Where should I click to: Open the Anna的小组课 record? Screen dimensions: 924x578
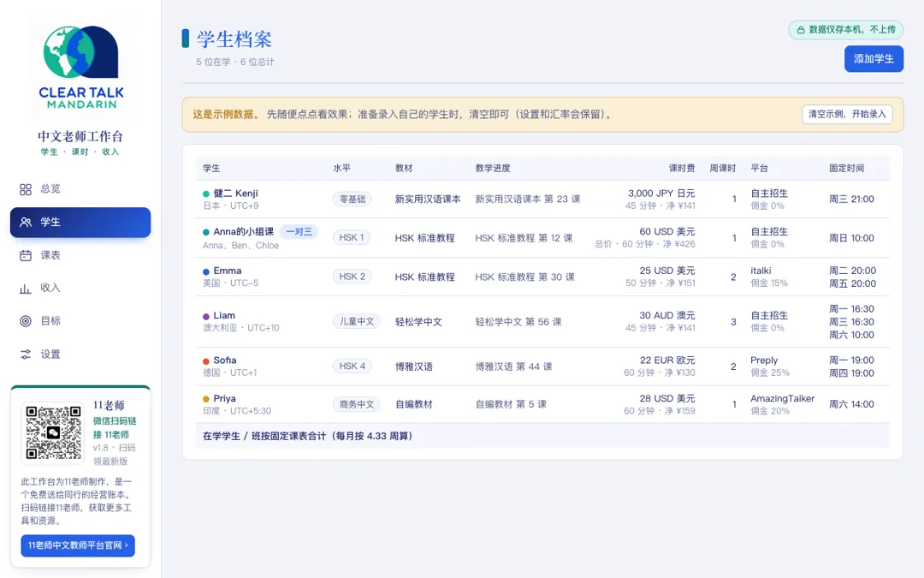243,232
